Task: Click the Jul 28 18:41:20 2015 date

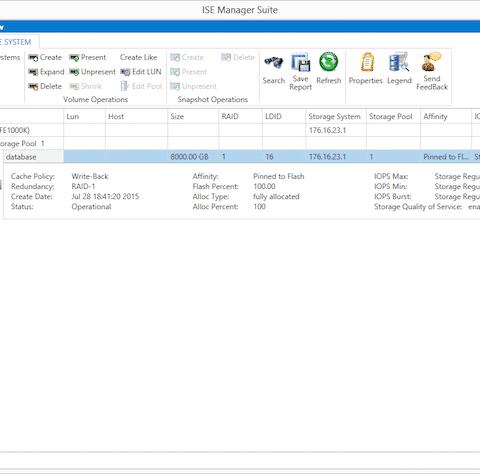Action: tap(105, 196)
